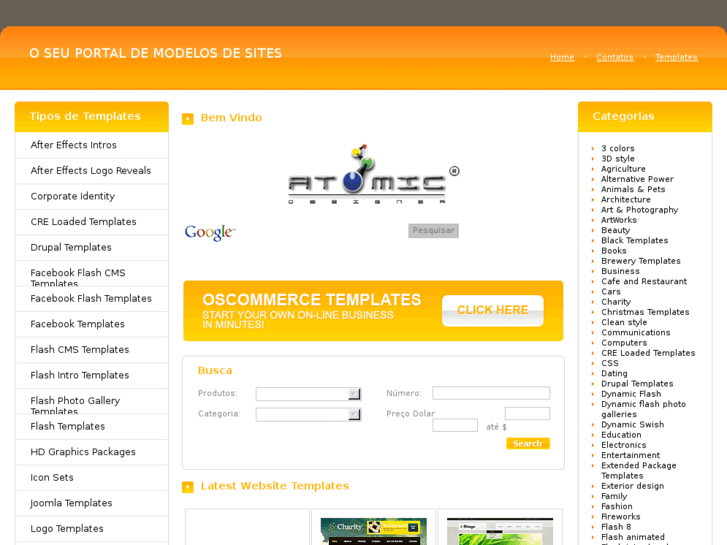Open Drupal Templates in left sidebar

click(x=71, y=247)
